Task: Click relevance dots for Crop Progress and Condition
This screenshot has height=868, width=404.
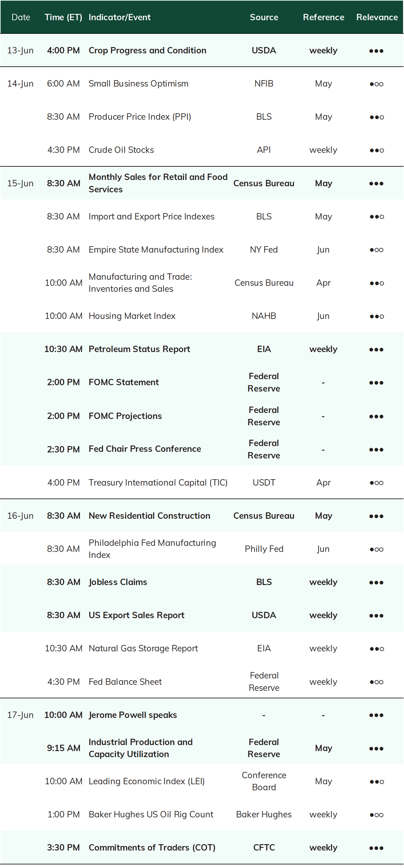Action: point(376,51)
